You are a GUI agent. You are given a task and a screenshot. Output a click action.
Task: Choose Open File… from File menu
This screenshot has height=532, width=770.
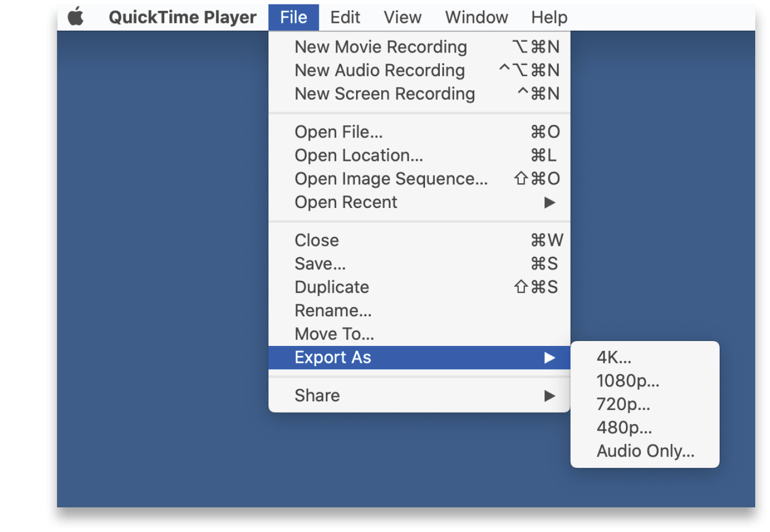click(420, 132)
